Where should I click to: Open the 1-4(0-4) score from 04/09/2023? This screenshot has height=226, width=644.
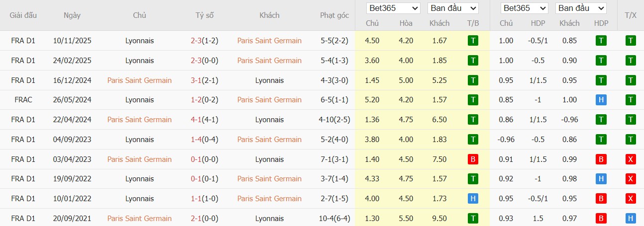click(205, 140)
